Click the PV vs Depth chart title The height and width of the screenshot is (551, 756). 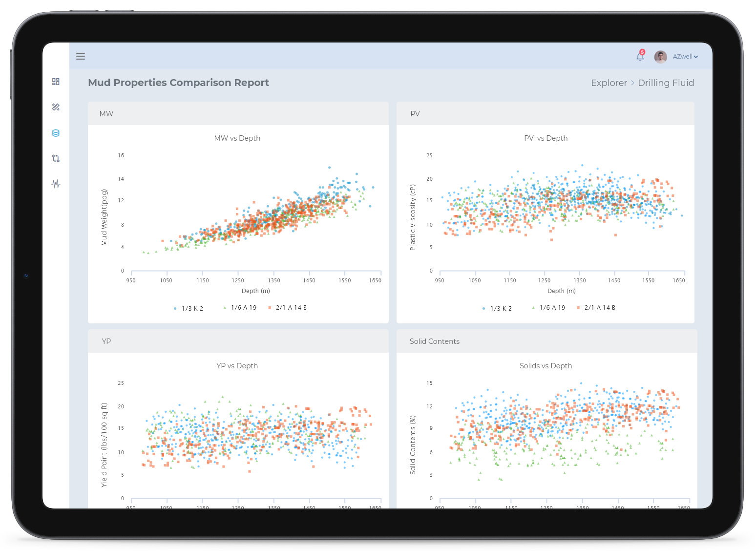tap(546, 138)
